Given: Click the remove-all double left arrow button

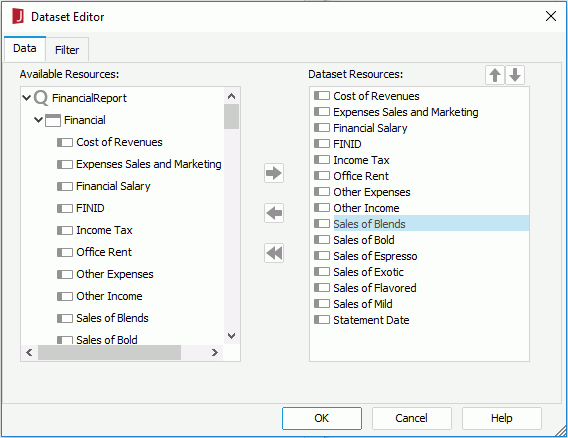Looking at the screenshot, I should click(274, 253).
